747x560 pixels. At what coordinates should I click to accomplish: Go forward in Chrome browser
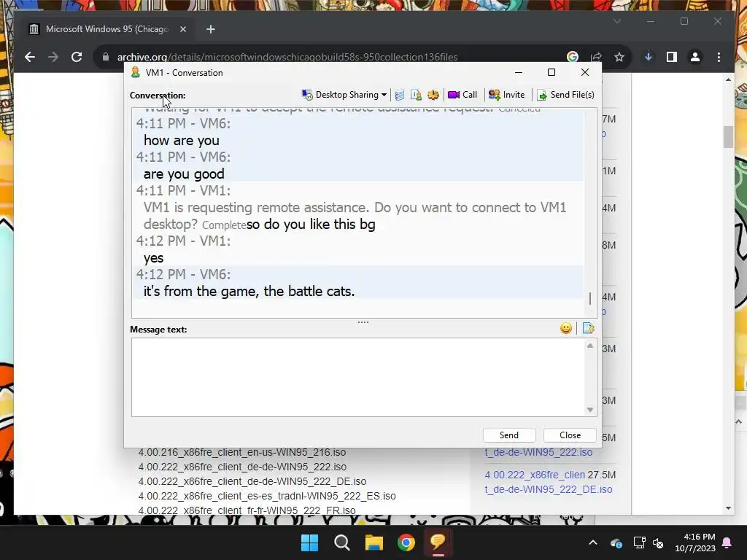[x=53, y=57]
